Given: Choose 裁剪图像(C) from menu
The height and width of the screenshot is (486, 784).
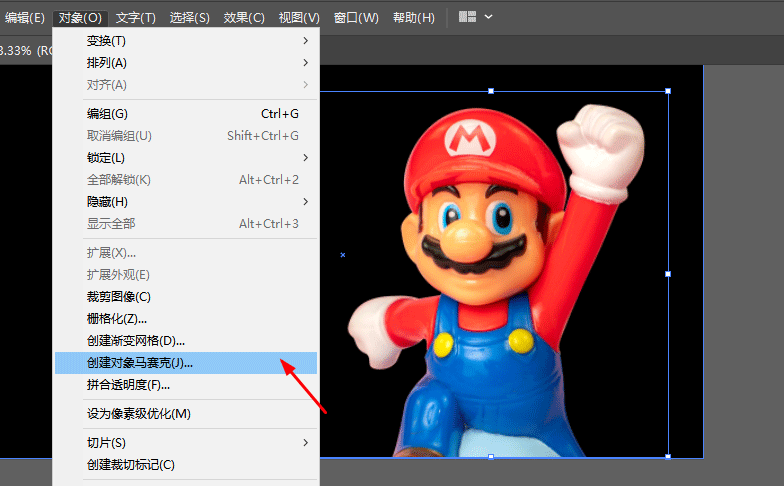Looking at the screenshot, I should 186,297.
